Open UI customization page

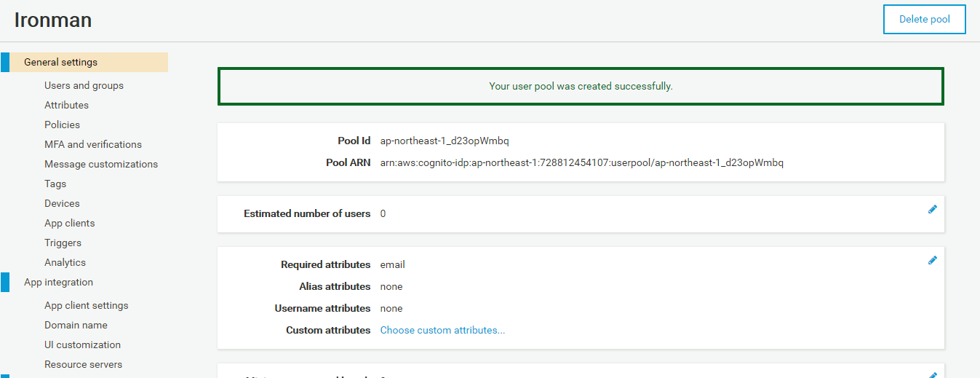82,344
